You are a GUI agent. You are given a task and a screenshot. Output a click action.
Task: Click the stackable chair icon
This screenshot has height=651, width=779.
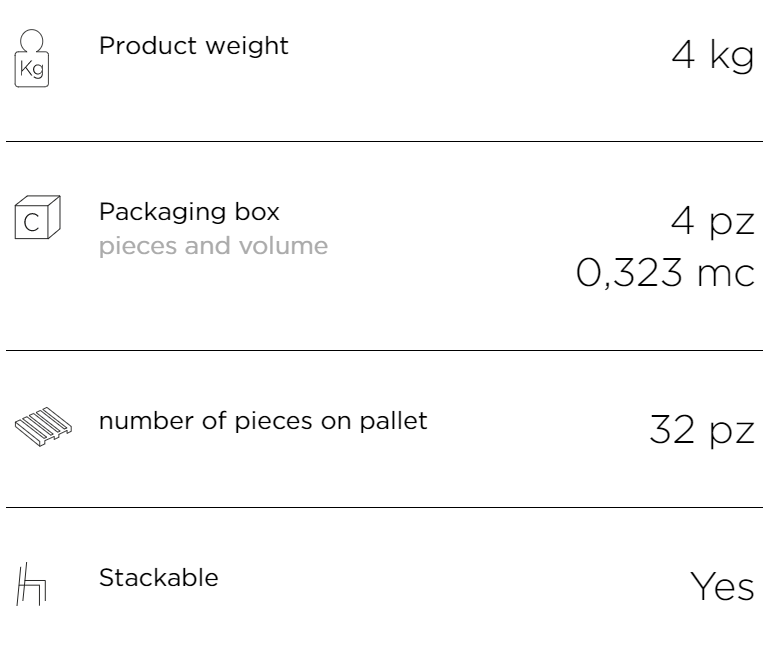pyautogui.click(x=31, y=584)
